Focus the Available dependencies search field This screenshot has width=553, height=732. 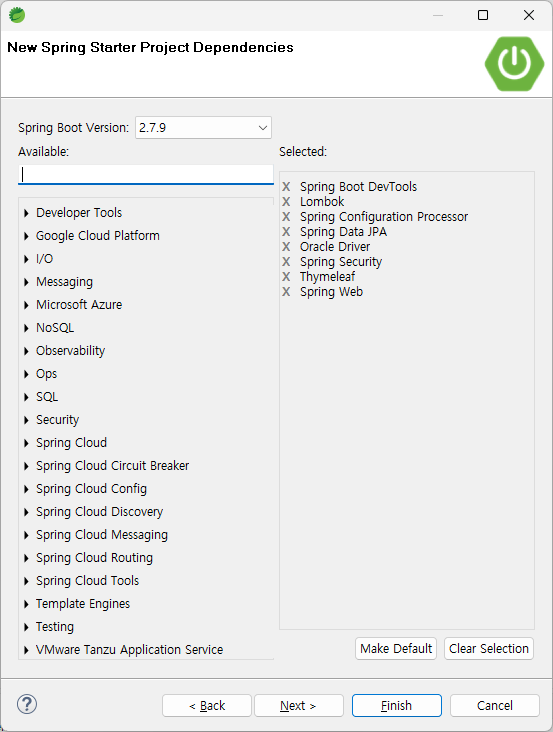pyautogui.click(x=146, y=174)
